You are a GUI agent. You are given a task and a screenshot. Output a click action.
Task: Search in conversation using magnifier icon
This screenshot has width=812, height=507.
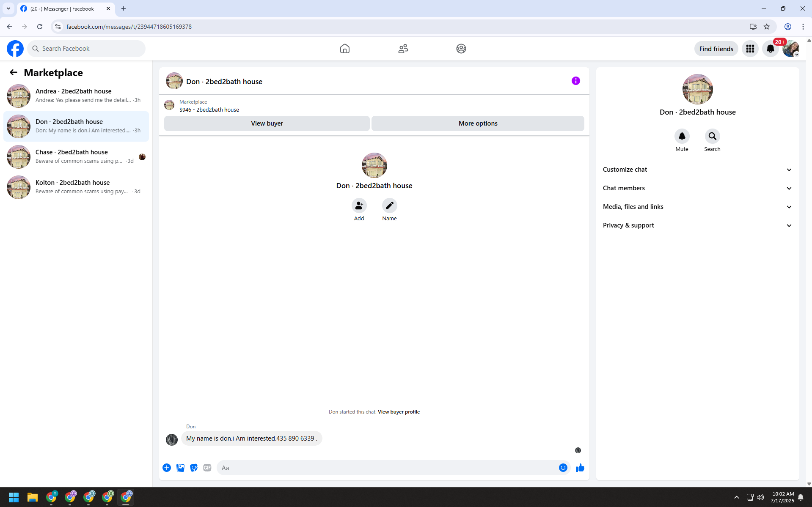click(x=712, y=136)
